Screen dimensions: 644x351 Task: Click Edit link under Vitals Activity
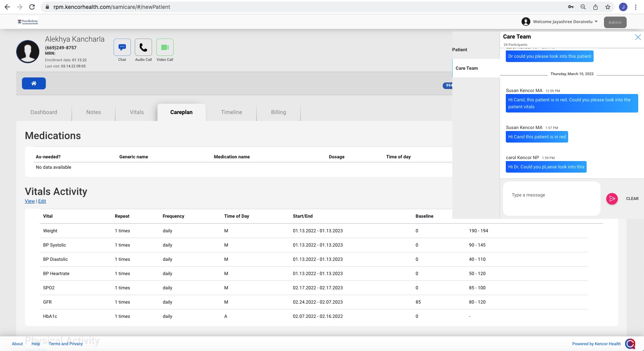[x=42, y=201]
